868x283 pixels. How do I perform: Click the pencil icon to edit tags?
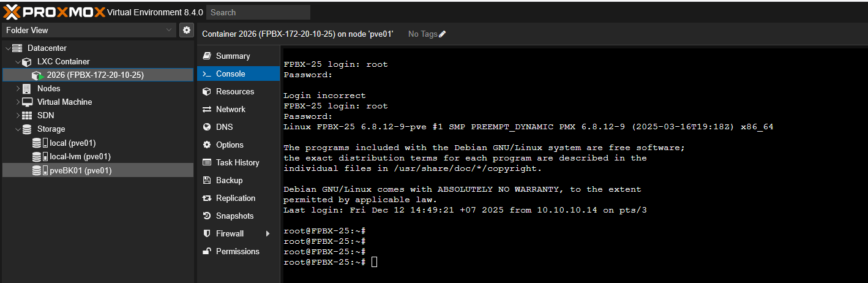click(443, 34)
